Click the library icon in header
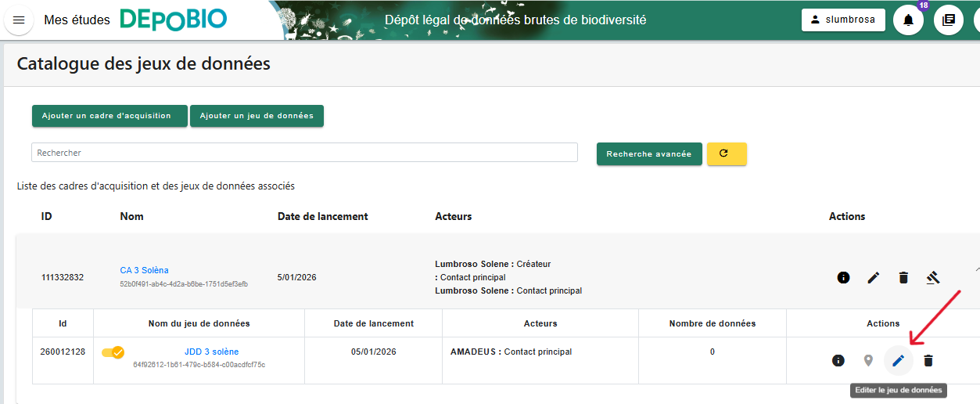Image resolution: width=980 pixels, height=404 pixels. [949, 20]
